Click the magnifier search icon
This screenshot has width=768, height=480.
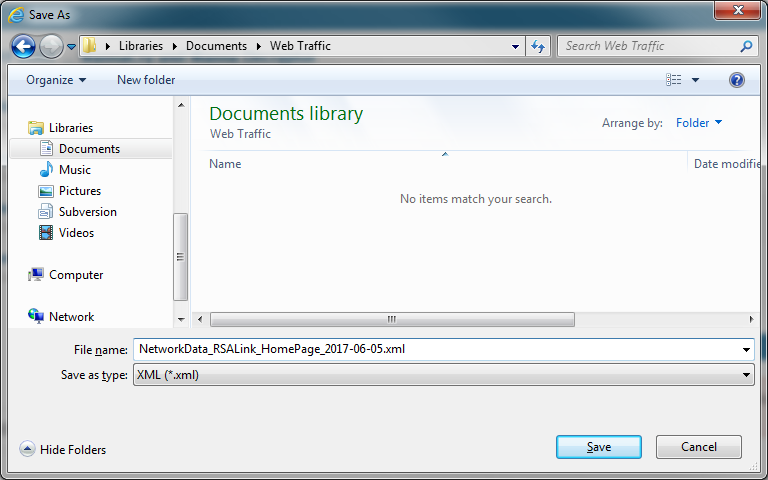[746, 46]
